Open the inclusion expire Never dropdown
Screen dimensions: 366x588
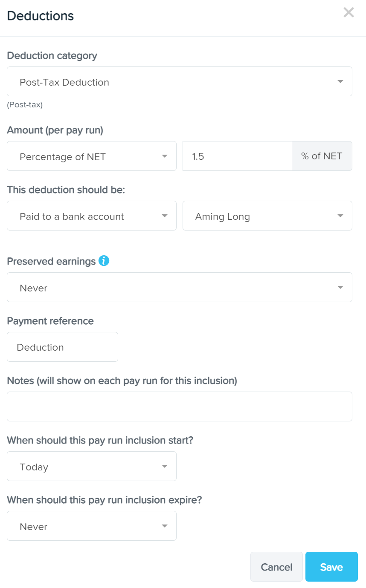click(x=92, y=526)
